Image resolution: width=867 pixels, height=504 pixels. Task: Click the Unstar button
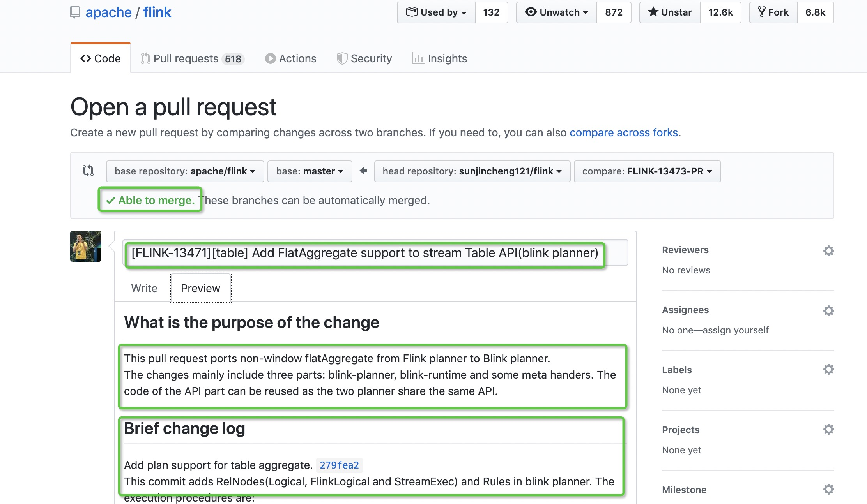tap(670, 12)
